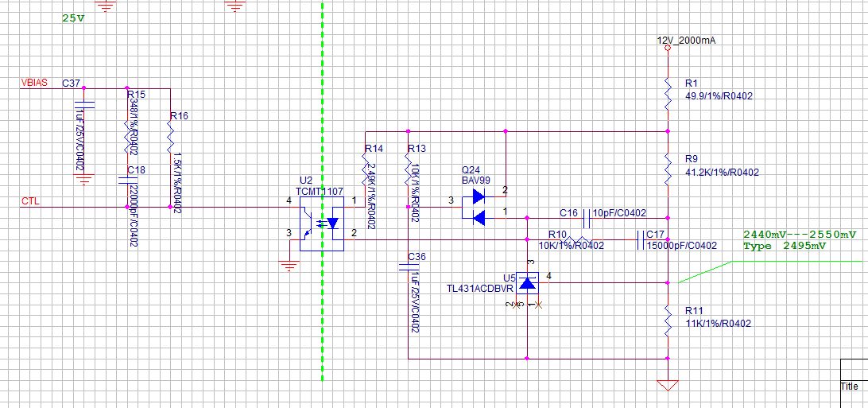This screenshot has width=868, height=408.
Task: Click the Title field in title block
Action: (x=850, y=387)
